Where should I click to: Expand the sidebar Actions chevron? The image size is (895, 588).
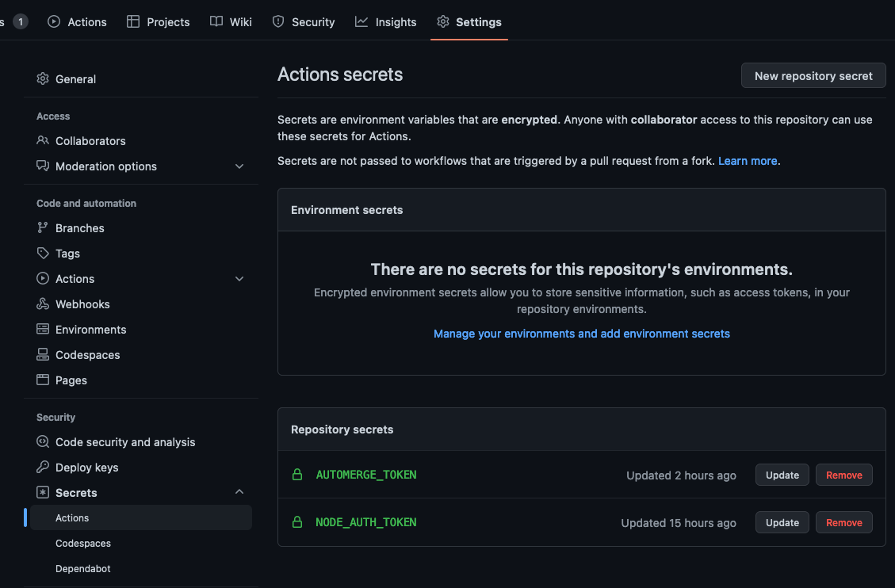239,279
